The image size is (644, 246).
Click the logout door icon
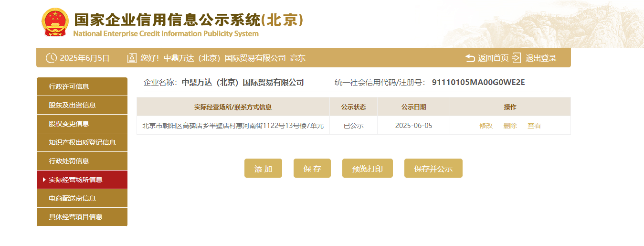[x=516, y=58]
